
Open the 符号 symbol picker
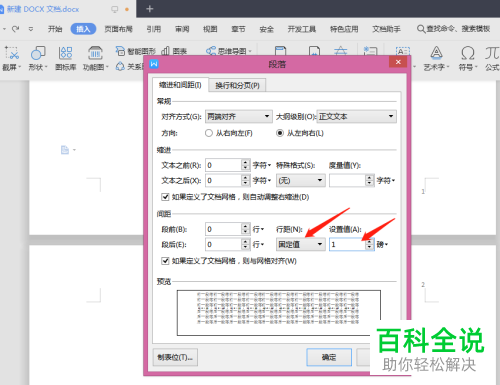pyautogui.click(x=468, y=59)
